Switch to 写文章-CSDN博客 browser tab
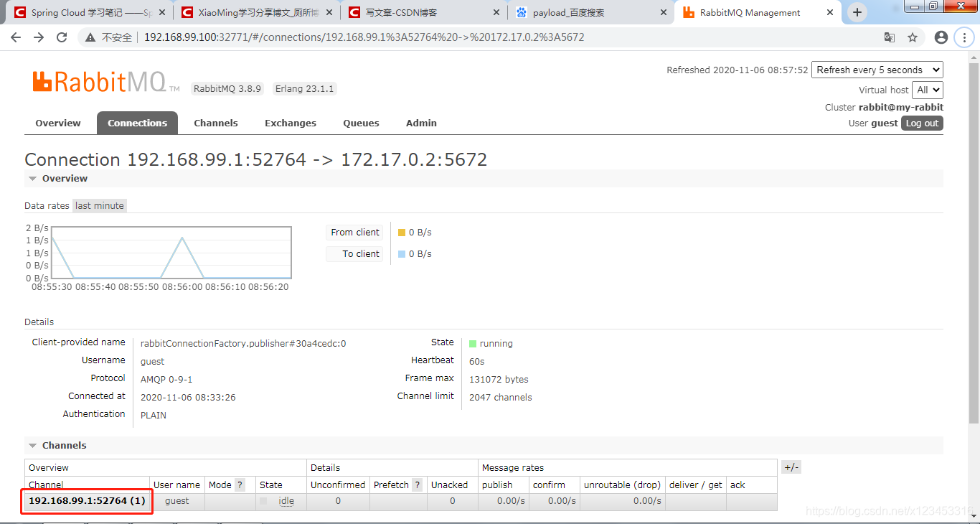Viewport: 980px width, 524px height. point(424,12)
